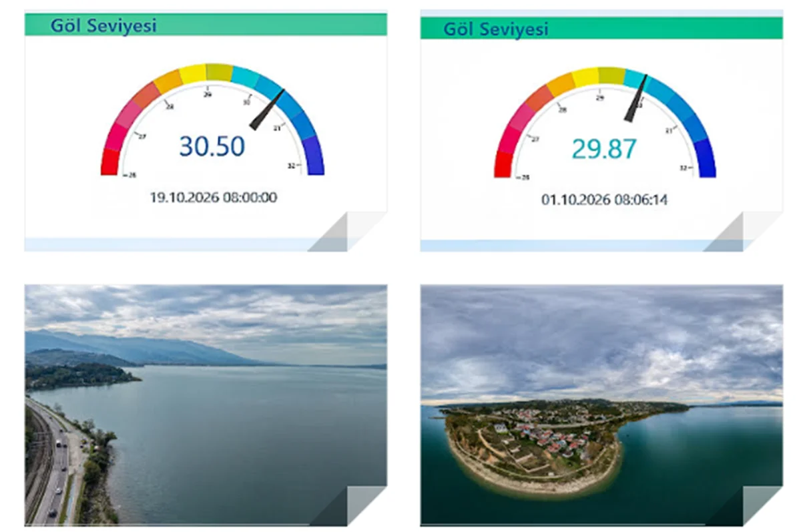
Task: Select the 30.50 lake level value
Action: 212,146
